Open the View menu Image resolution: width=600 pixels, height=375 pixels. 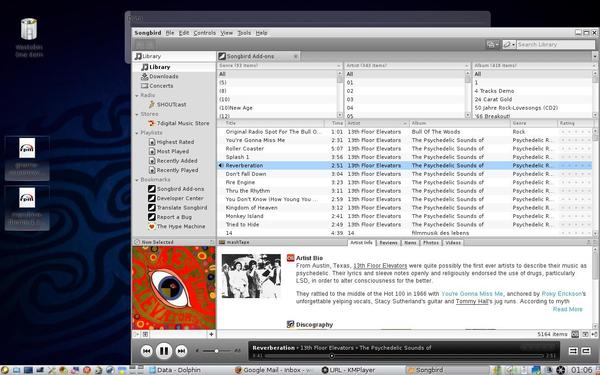(227, 33)
